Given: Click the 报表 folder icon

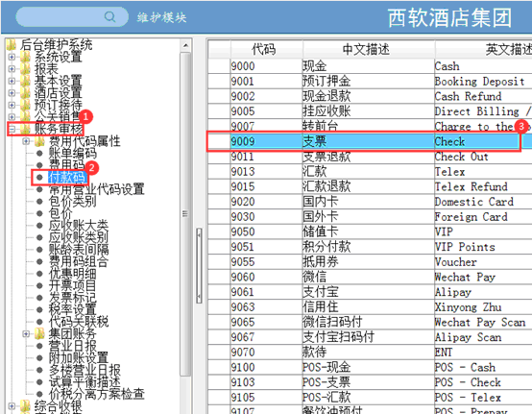Looking at the screenshot, I should (x=26, y=69).
